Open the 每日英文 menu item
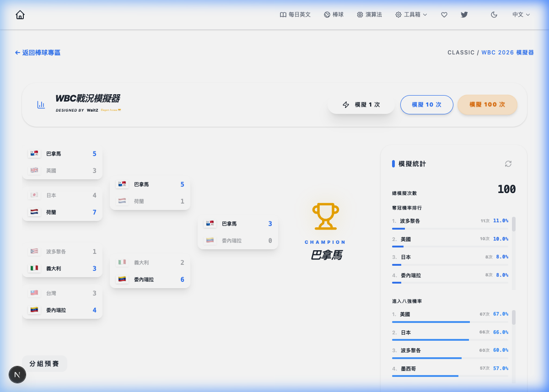The width and height of the screenshot is (549, 392). point(295,15)
